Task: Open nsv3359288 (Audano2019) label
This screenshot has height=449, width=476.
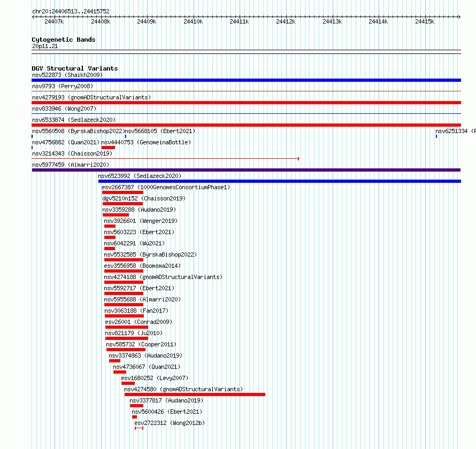Action: 139,210
